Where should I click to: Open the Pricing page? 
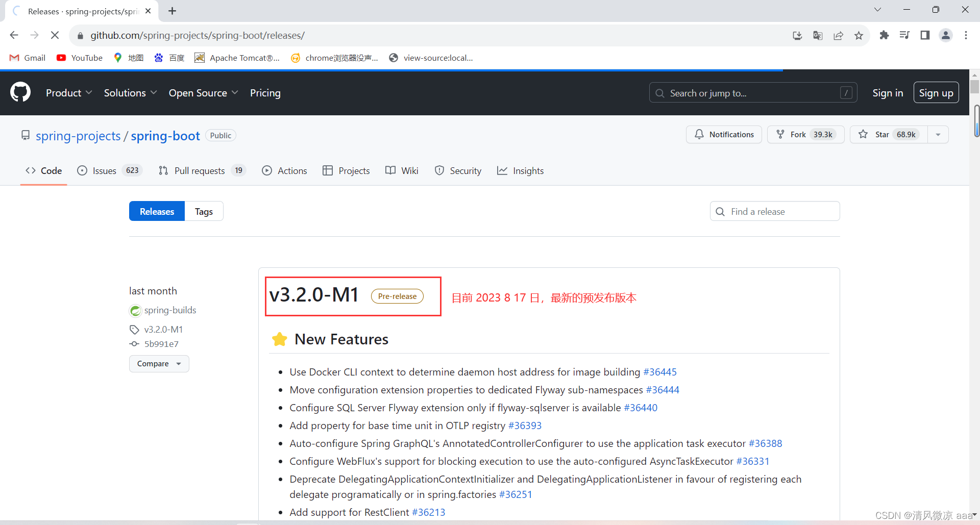click(265, 93)
